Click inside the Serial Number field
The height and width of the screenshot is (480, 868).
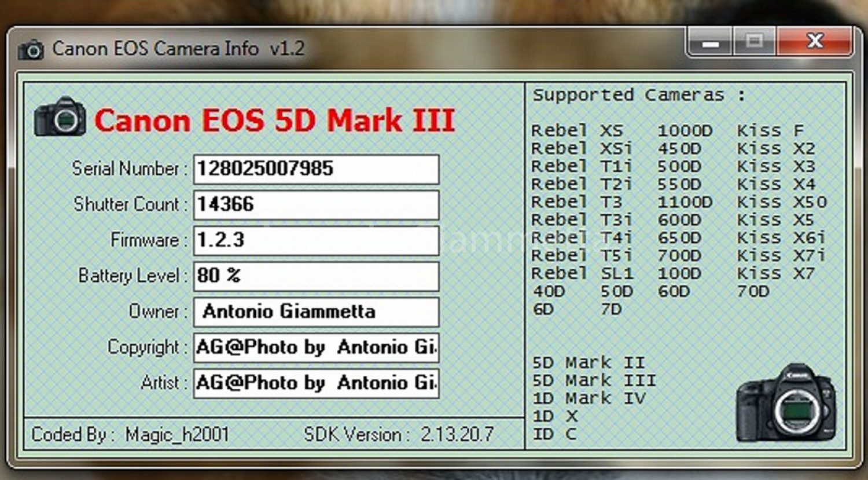pos(315,169)
